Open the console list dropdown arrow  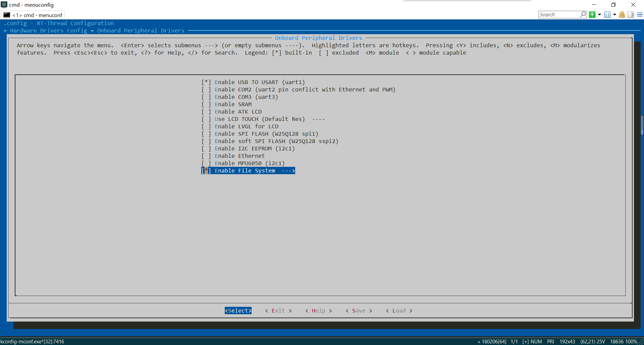coord(614,14)
